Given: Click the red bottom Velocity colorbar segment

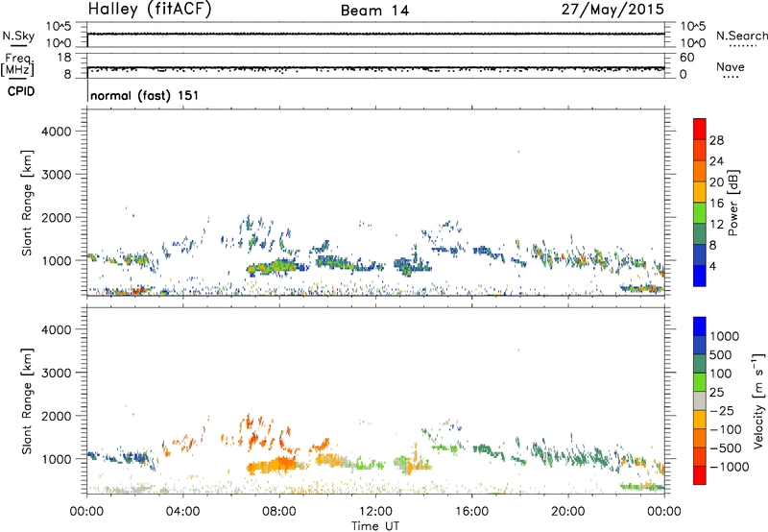Looking at the screenshot, I should pyautogui.click(x=700, y=474).
